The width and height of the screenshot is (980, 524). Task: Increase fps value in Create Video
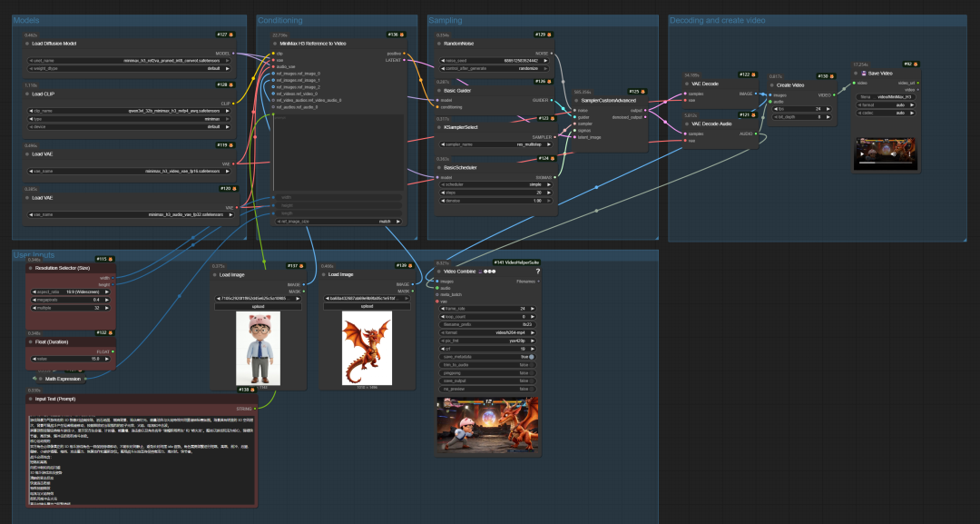point(828,109)
